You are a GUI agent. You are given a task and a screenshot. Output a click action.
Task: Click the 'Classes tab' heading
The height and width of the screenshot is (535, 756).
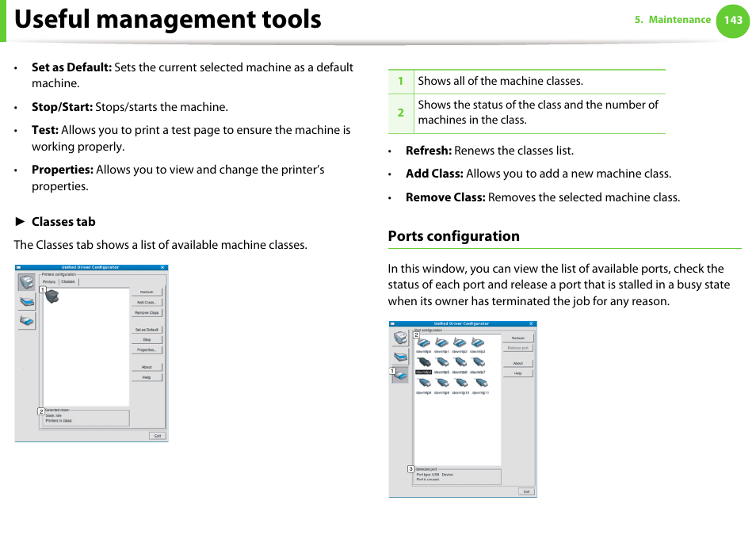pyautogui.click(x=63, y=222)
